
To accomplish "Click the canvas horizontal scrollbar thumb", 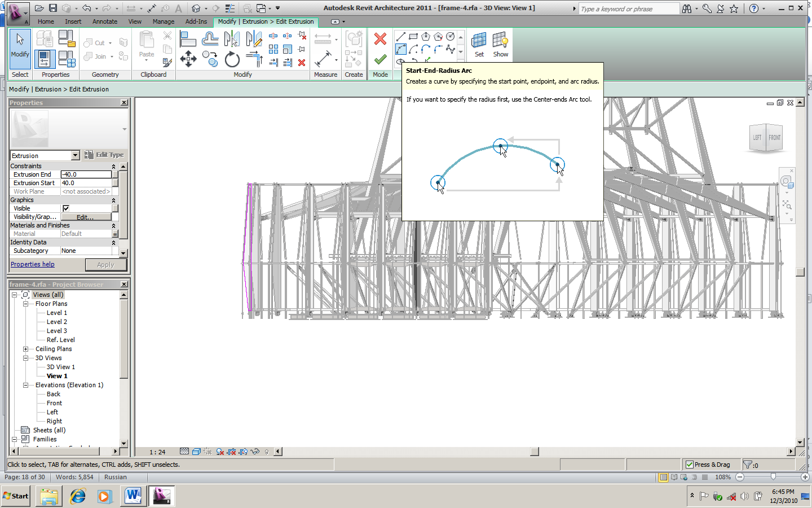I will (x=535, y=452).
